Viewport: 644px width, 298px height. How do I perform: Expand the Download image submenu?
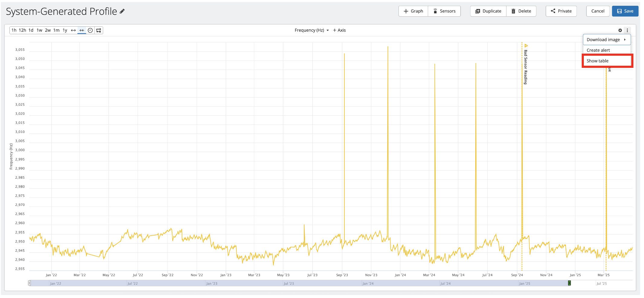[607, 40]
